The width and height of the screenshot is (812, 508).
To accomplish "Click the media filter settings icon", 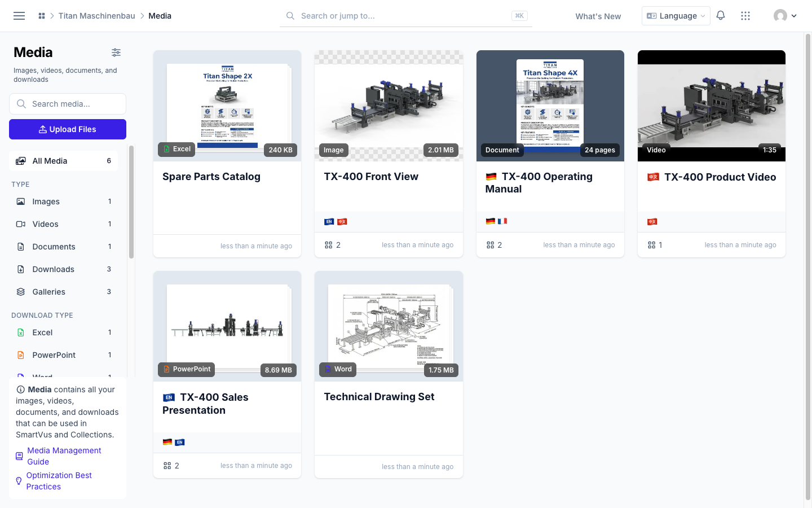I will [116, 52].
